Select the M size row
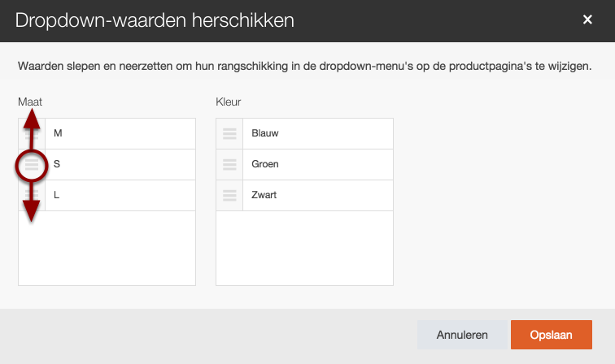 click(x=120, y=133)
